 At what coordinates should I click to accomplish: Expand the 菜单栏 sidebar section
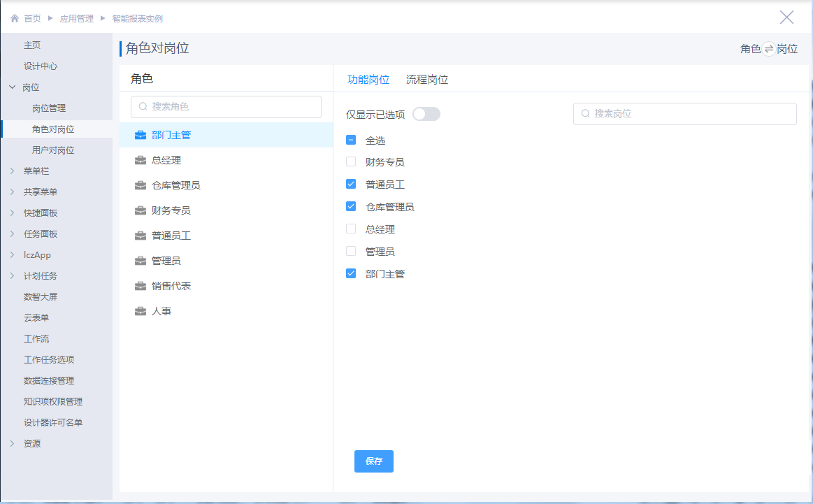pos(13,171)
